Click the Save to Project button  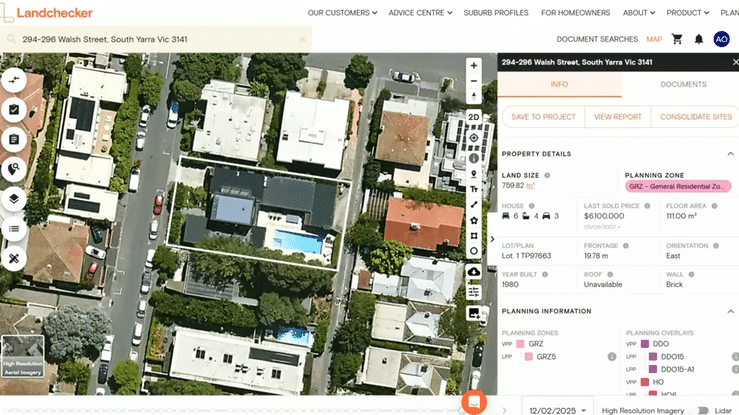(x=543, y=117)
